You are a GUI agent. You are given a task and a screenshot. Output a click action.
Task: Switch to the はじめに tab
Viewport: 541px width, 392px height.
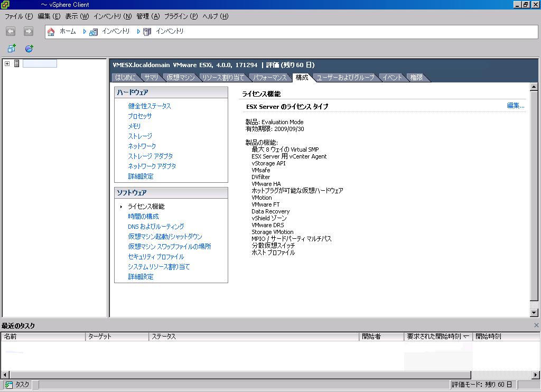[125, 78]
